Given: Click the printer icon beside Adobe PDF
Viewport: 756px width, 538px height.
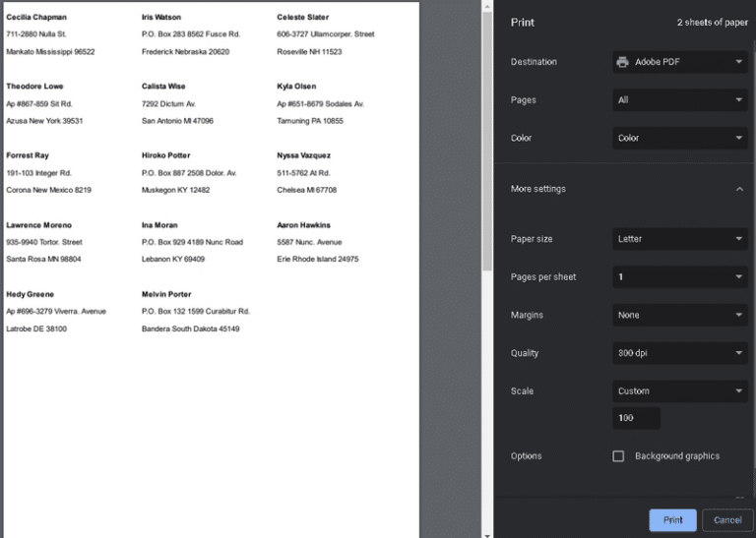Looking at the screenshot, I should point(622,62).
